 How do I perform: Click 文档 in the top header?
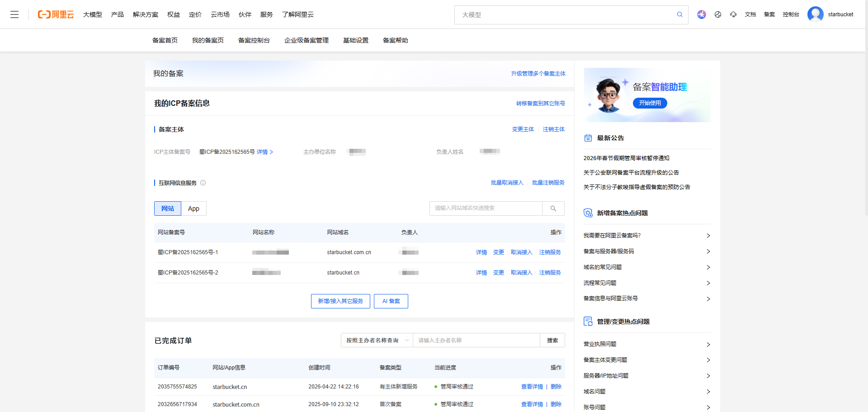(750, 14)
